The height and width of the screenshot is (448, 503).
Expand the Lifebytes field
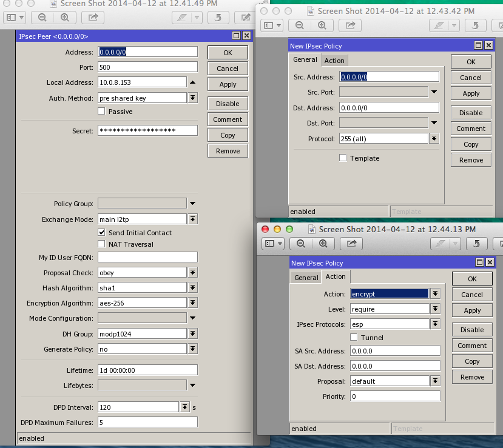(192, 385)
